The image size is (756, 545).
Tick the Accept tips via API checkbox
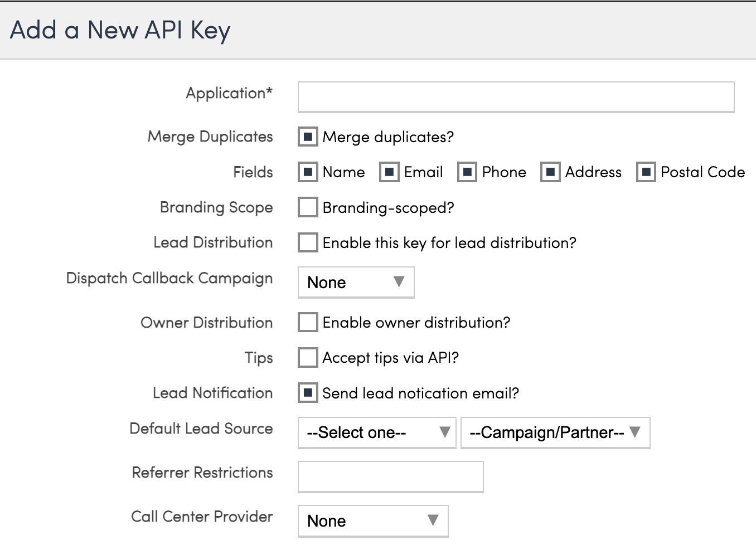point(308,357)
